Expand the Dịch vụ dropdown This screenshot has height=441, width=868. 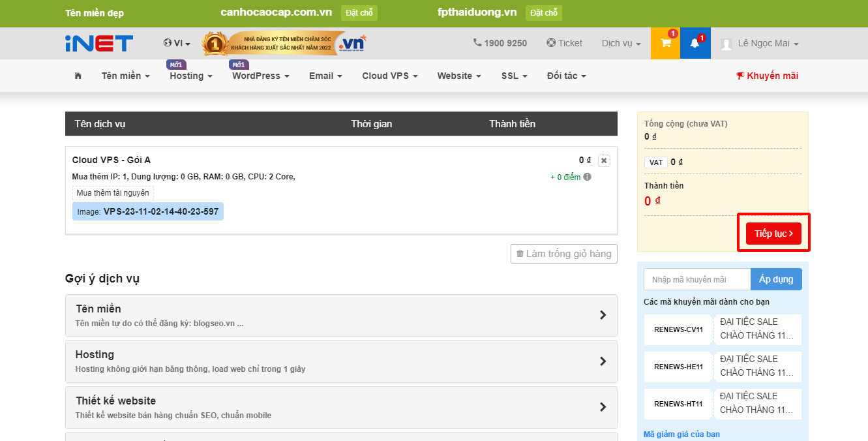621,43
